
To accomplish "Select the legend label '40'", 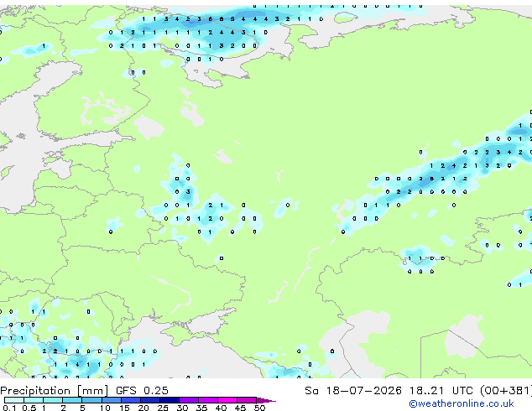I will pos(221,408).
